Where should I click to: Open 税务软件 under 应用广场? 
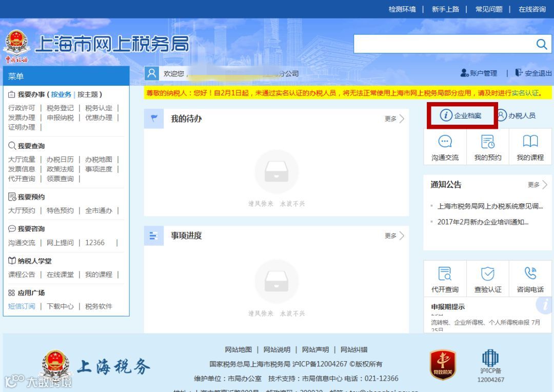[x=98, y=306]
